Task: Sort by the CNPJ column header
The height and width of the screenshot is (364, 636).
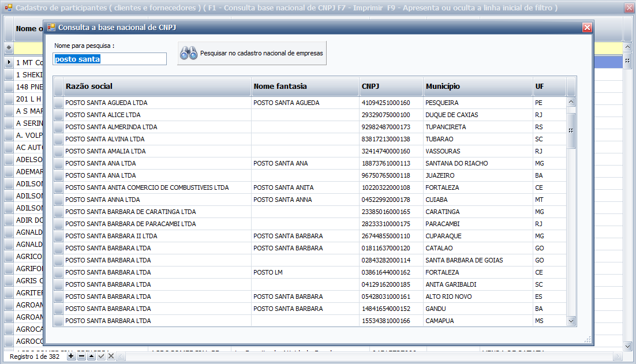Action: (391, 87)
